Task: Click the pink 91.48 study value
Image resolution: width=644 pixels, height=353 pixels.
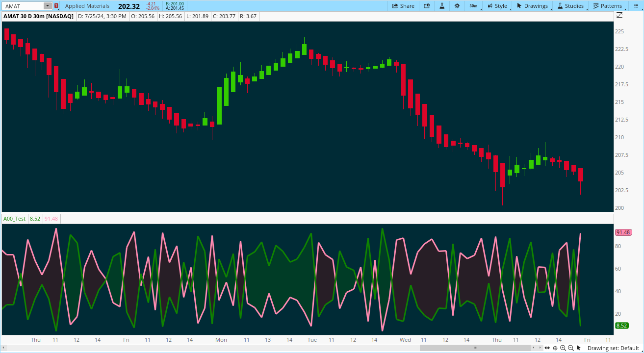Action: click(51, 219)
